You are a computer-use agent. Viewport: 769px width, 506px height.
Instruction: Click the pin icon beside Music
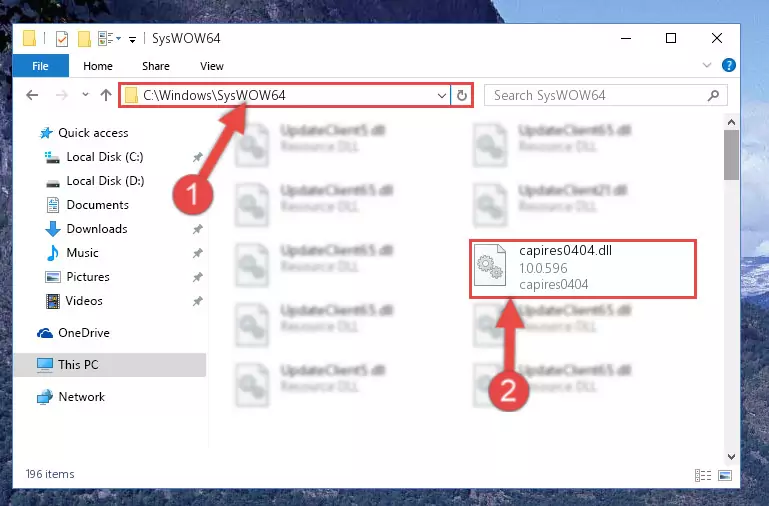[x=197, y=253]
